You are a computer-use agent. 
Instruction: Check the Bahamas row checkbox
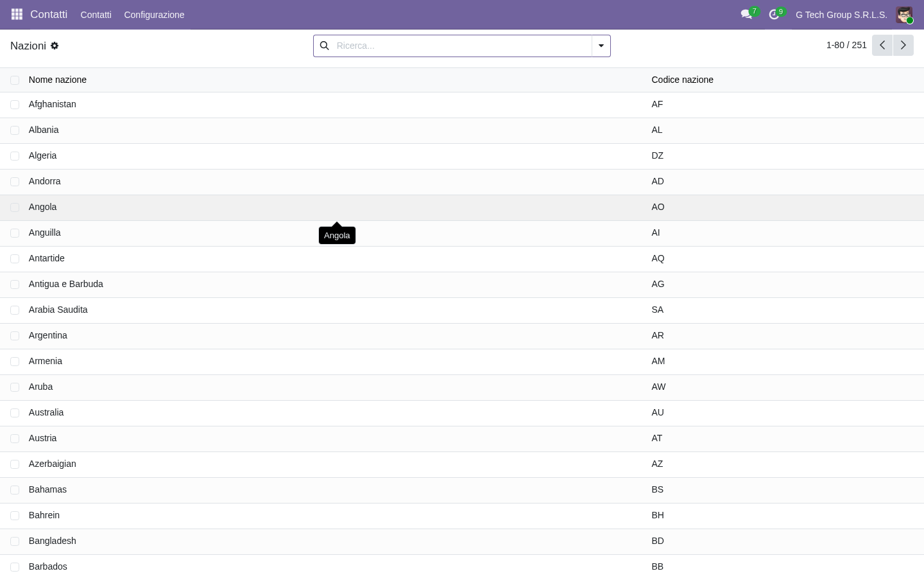[x=15, y=490]
